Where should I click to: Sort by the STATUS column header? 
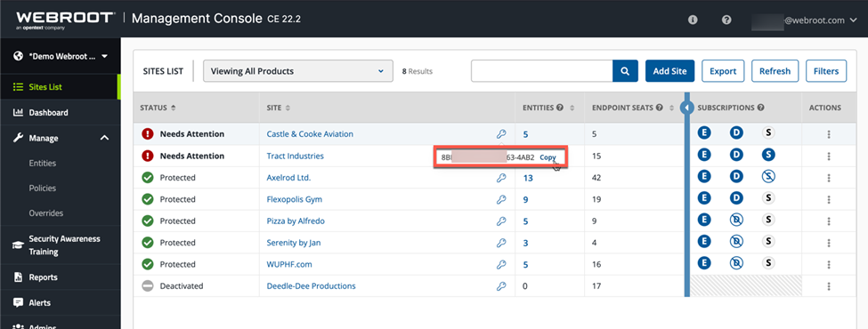[x=158, y=108]
